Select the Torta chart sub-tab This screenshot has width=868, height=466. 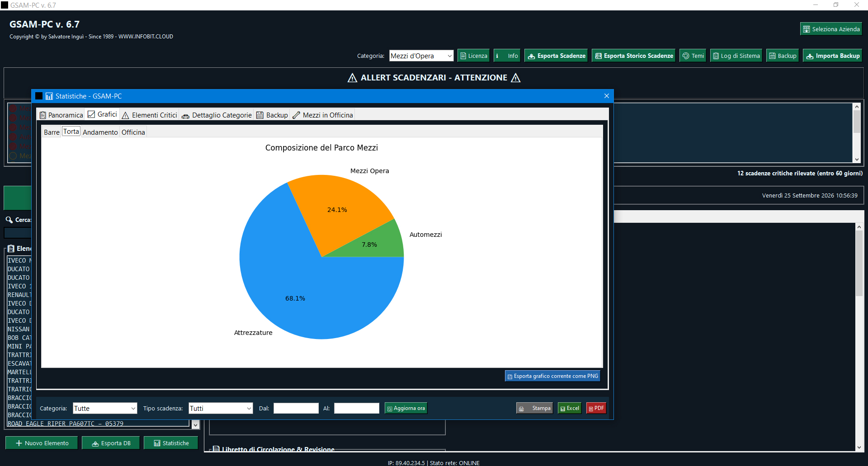[x=71, y=132]
